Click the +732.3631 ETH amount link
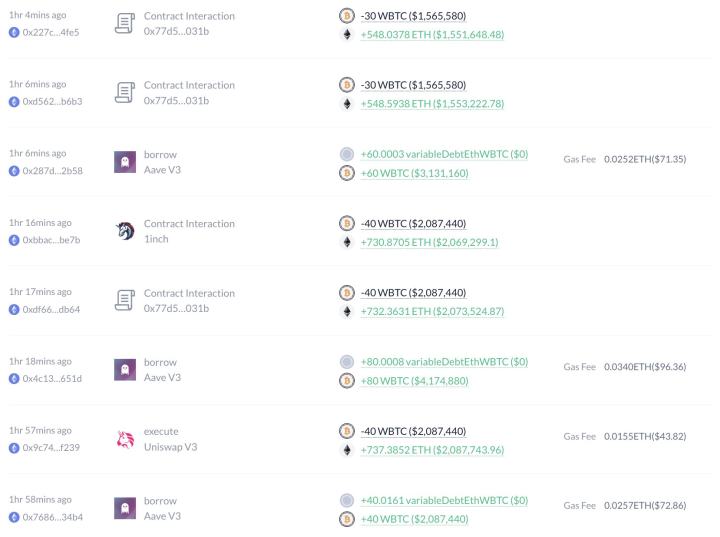 (432, 311)
